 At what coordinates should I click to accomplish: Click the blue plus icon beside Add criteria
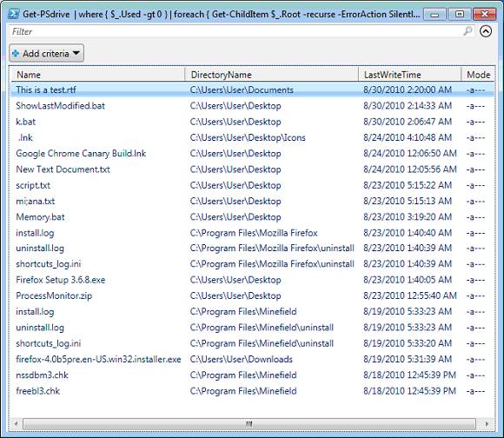pyautogui.click(x=16, y=53)
